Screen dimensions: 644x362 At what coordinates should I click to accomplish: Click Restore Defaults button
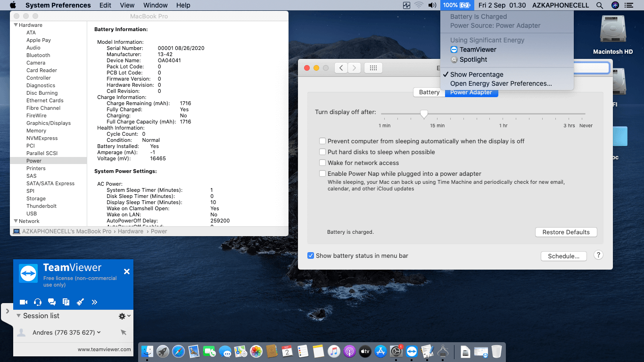tap(566, 232)
